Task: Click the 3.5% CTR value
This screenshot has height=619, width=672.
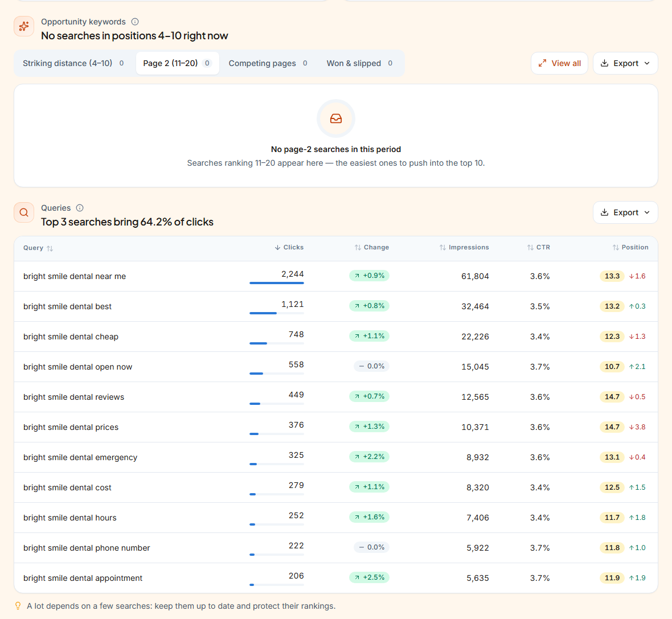Action: [540, 306]
